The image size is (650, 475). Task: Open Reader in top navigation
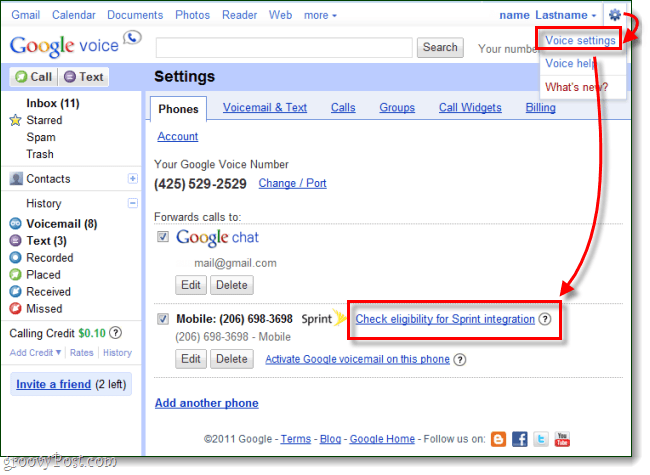click(239, 15)
